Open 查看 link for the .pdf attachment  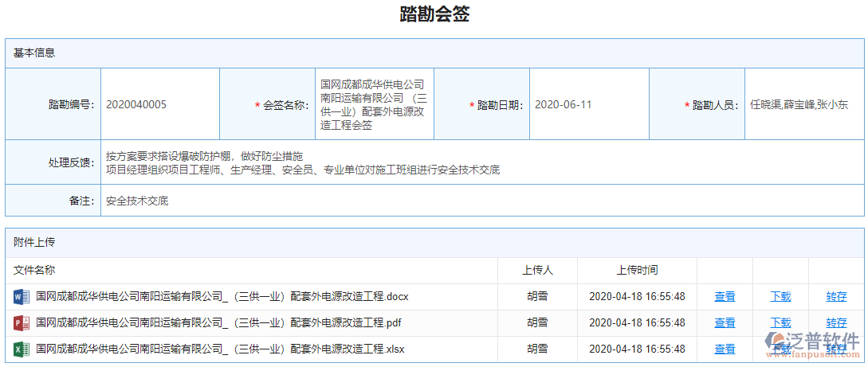pos(725,322)
